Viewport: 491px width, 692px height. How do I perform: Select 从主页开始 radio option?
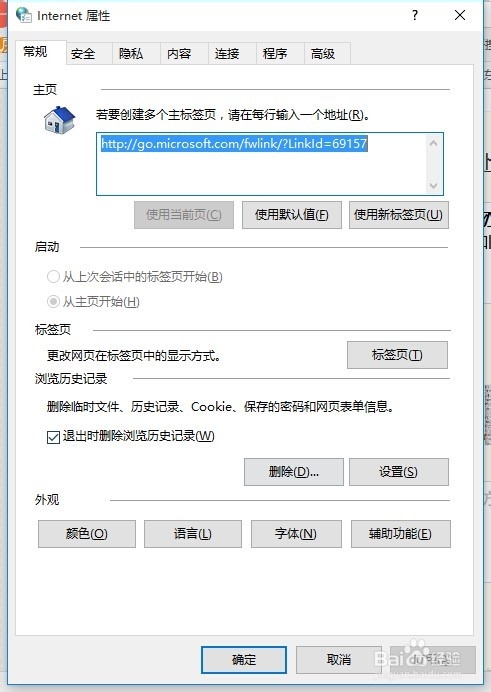(x=53, y=302)
